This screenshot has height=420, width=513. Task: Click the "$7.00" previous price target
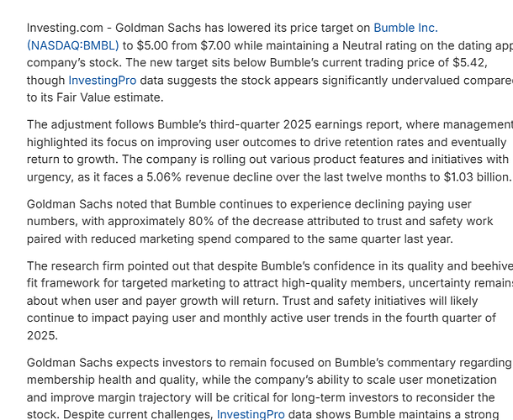click(221, 45)
